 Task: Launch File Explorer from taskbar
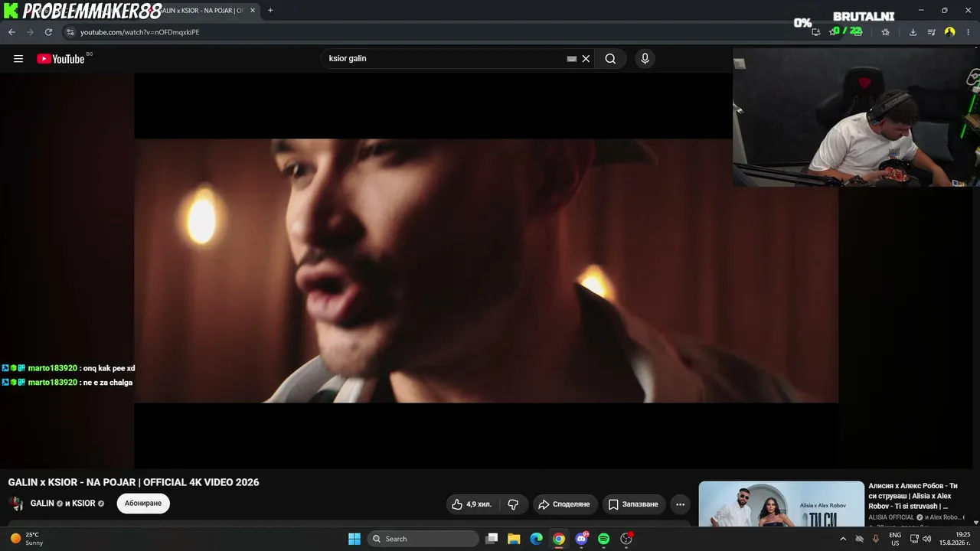[514, 539]
